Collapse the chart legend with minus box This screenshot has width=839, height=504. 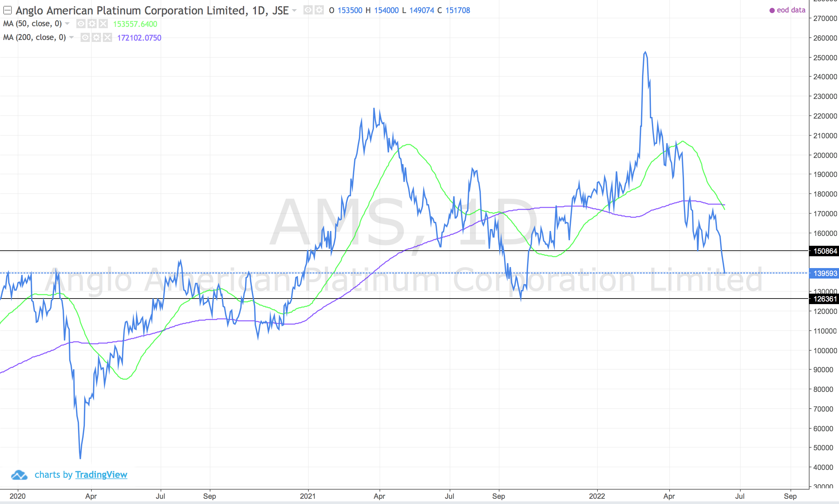tap(8, 10)
